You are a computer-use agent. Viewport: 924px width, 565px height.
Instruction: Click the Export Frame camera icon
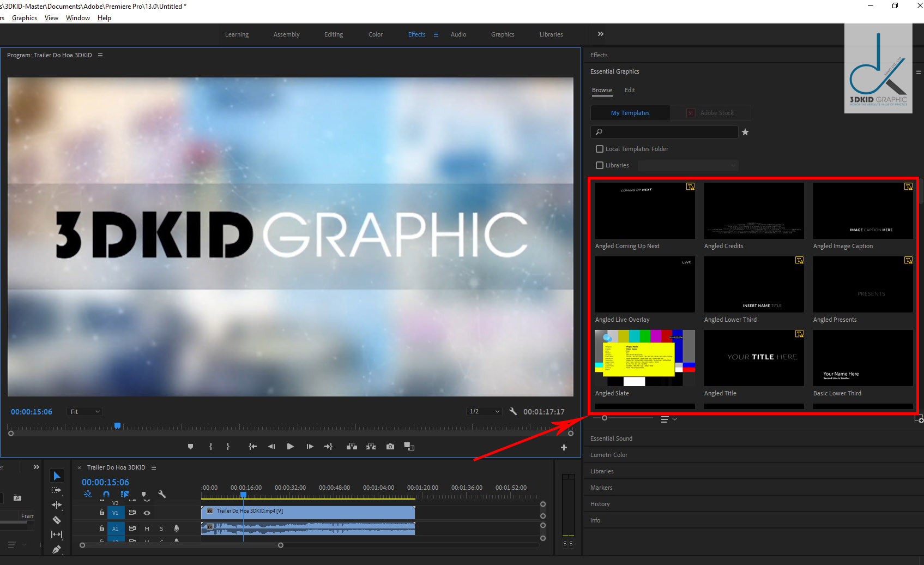[x=390, y=447]
